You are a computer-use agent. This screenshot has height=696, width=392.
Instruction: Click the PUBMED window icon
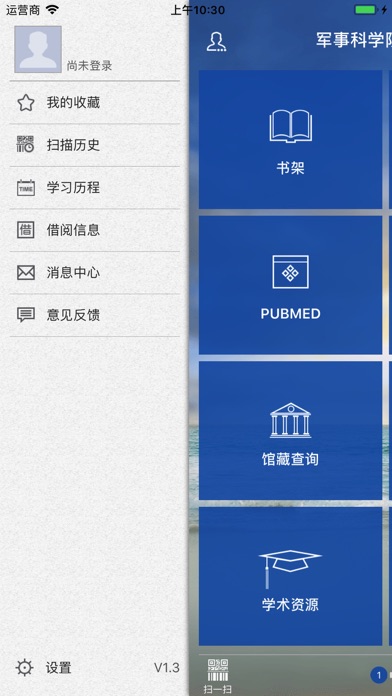point(290,272)
